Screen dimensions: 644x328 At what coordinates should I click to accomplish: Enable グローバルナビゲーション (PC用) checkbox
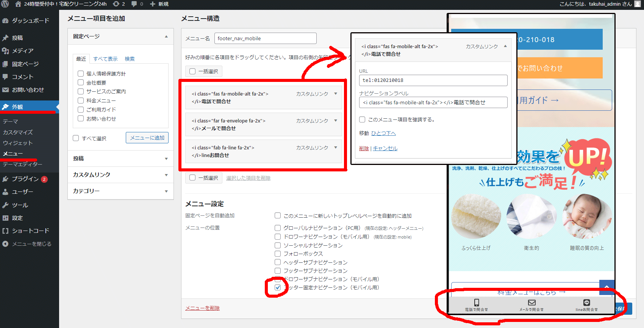pyautogui.click(x=278, y=228)
